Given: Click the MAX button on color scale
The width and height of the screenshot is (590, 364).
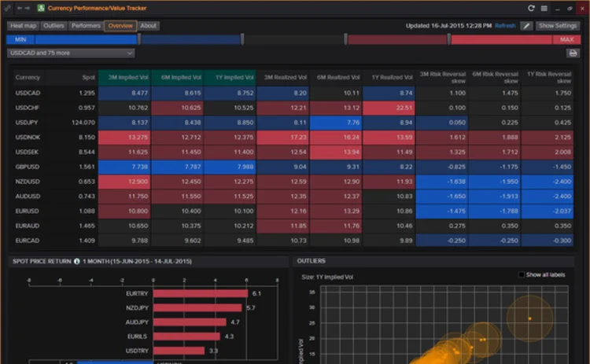Looking at the screenshot, I should pyautogui.click(x=566, y=39).
